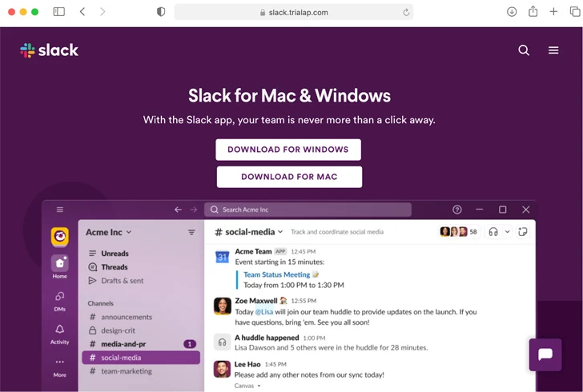Image resolution: width=583 pixels, height=392 pixels.
Task: Select the Threads item in sidebar
Action: [x=115, y=267]
